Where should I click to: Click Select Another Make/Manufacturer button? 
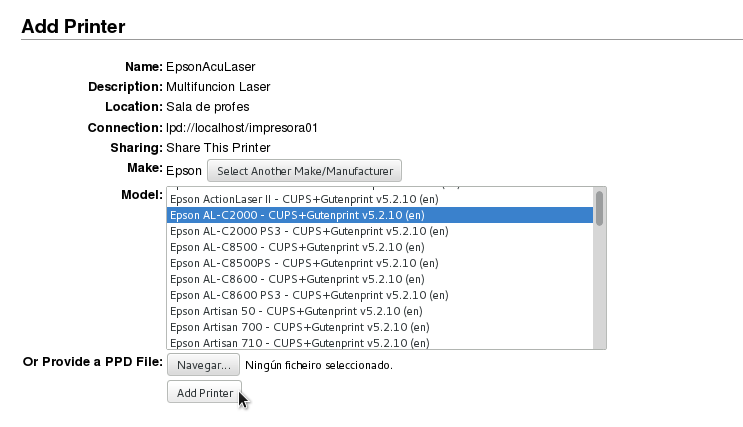(304, 171)
